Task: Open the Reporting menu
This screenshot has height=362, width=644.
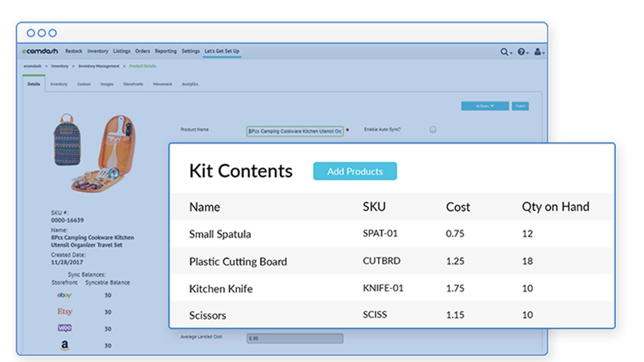Action: (165, 51)
